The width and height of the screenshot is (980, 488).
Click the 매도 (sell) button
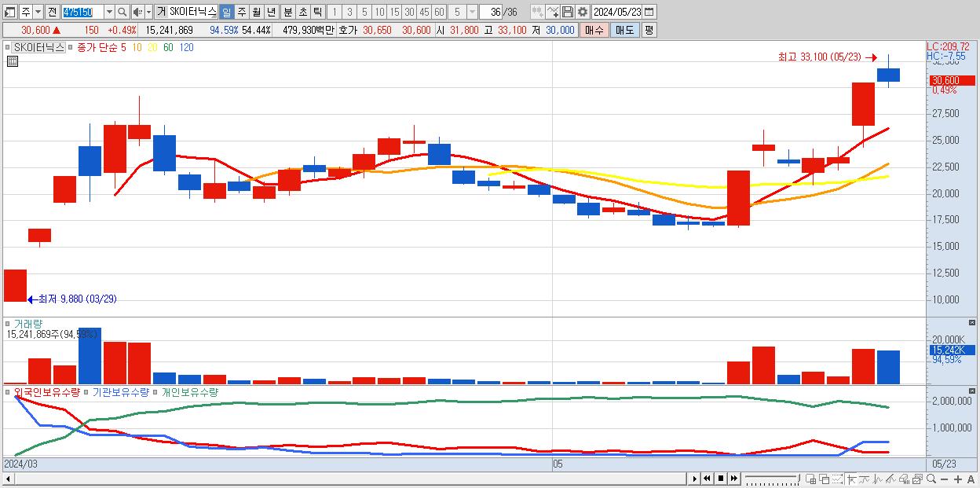[x=624, y=30]
